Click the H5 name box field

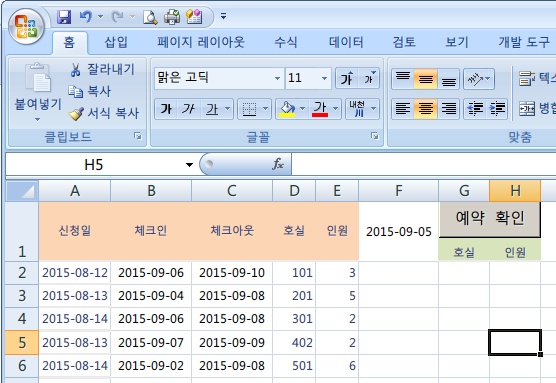94,165
